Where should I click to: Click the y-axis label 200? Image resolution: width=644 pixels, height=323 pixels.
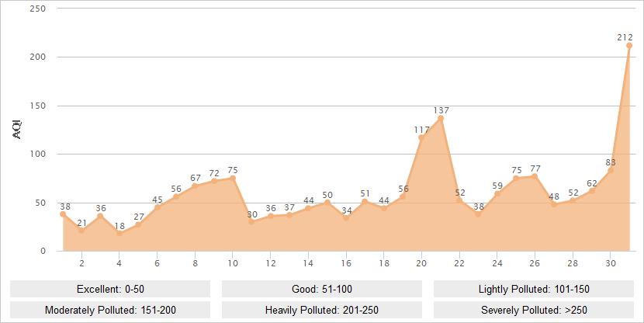point(37,57)
